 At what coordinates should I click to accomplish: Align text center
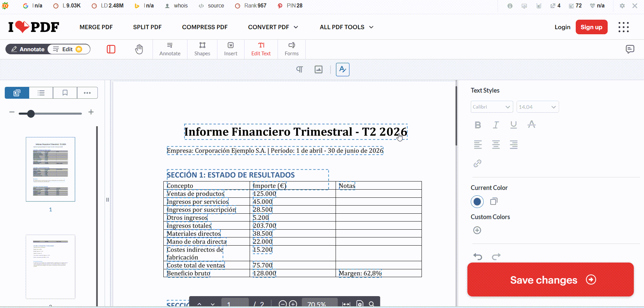pos(496,145)
